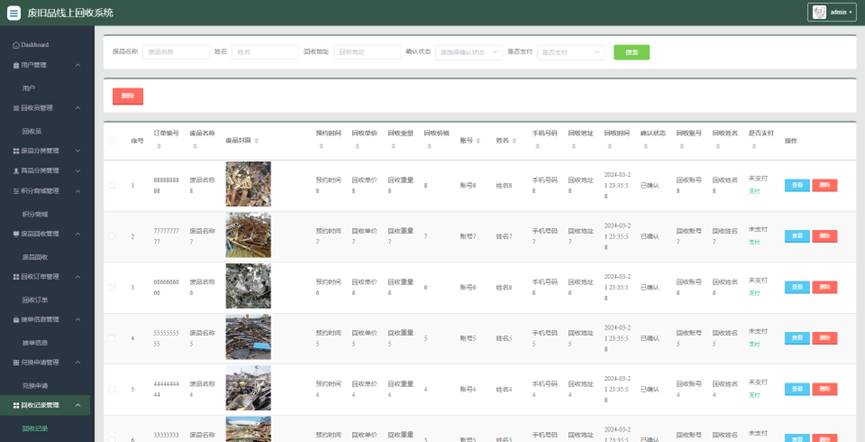Expand the 商品分类管理 chevron

(78, 171)
